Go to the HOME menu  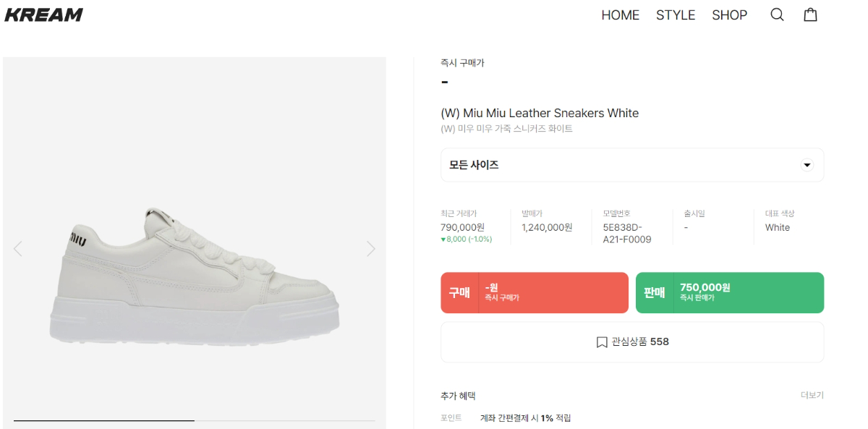pyautogui.click(x=620, y=15)
